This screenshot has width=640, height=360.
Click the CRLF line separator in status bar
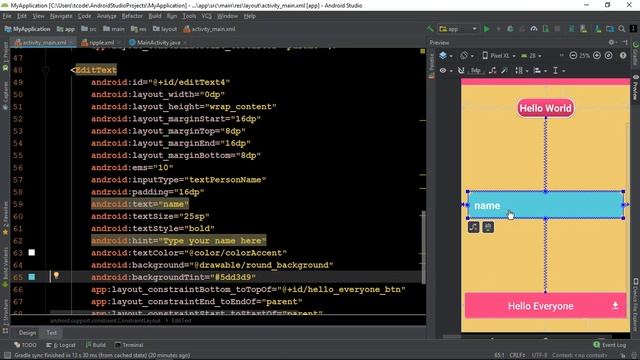click(517, 356)
